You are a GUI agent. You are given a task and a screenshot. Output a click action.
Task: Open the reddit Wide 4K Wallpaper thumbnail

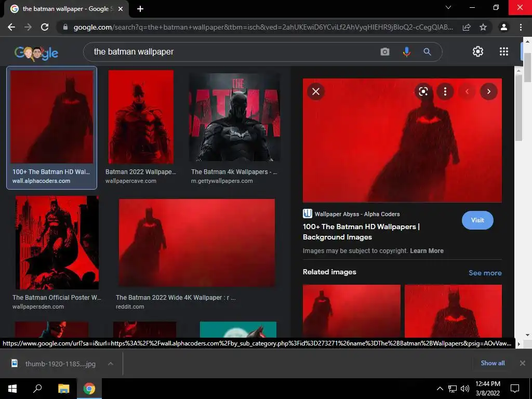tap(197, 243)
